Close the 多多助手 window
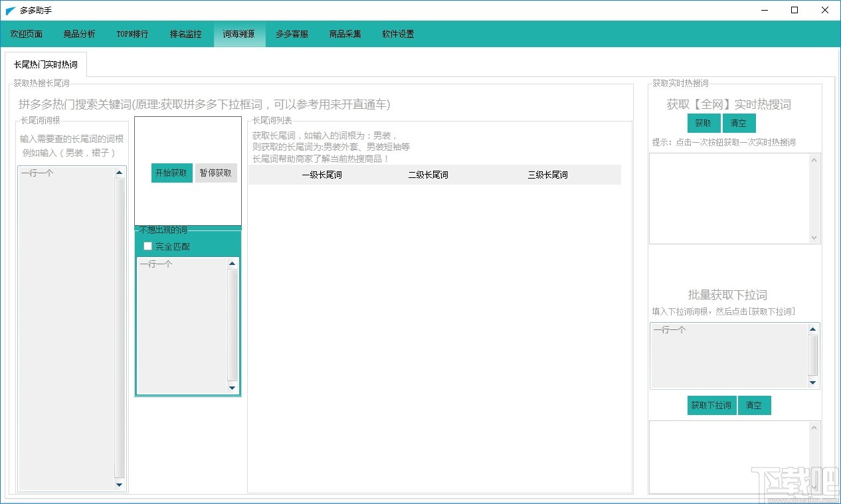This screenshot has height=504, width=841. point(826,10)
